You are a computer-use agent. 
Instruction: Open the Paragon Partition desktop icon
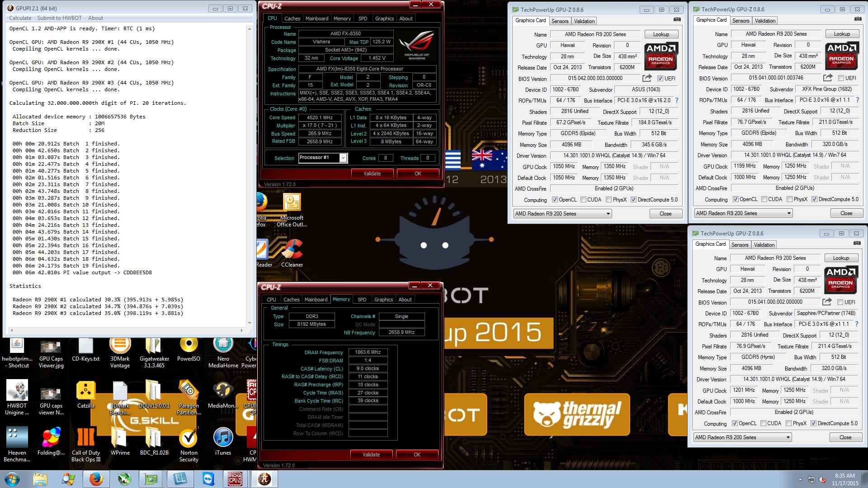point(189,398)
